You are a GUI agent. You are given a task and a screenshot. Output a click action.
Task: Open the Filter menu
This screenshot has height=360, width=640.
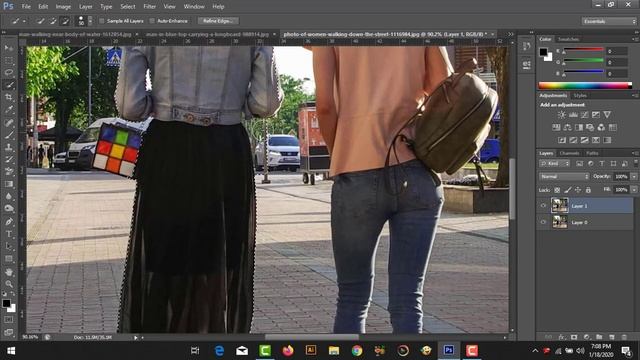[x=149, y=7]
